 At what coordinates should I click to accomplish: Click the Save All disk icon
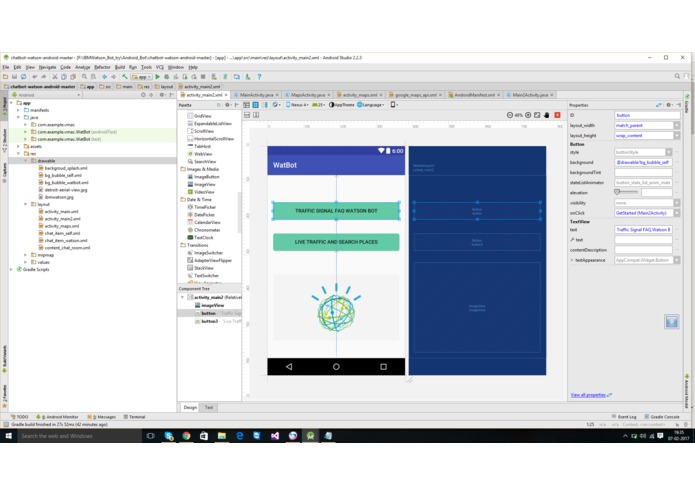click(x=14, y=77)
